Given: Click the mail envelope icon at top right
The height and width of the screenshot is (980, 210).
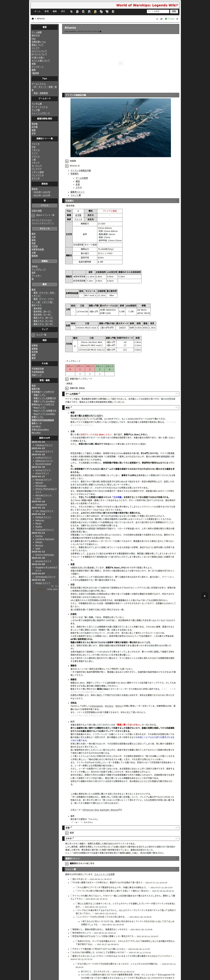Looking at the screenshot, I should click(x=162, y=19).
